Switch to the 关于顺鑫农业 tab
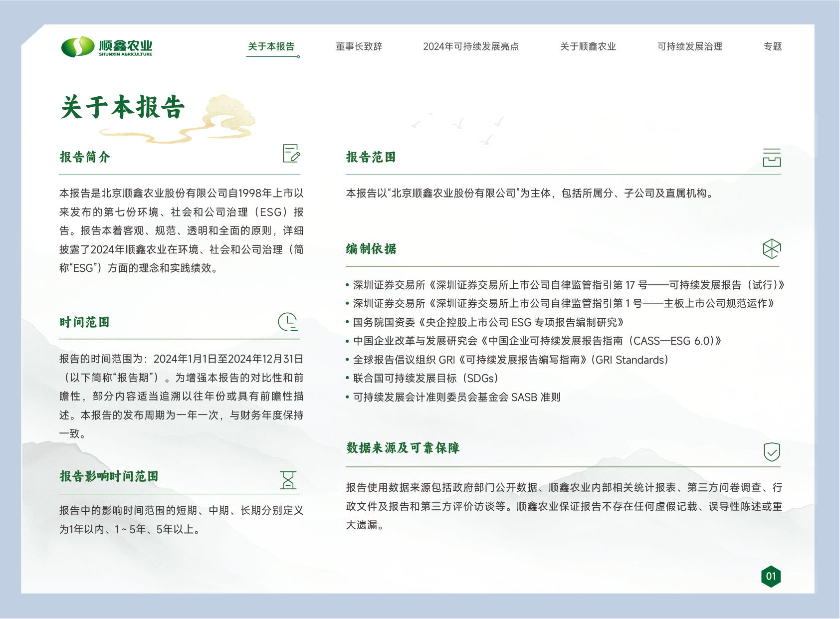The height and width of the screenshot is (619, 840). coord(588,46)
